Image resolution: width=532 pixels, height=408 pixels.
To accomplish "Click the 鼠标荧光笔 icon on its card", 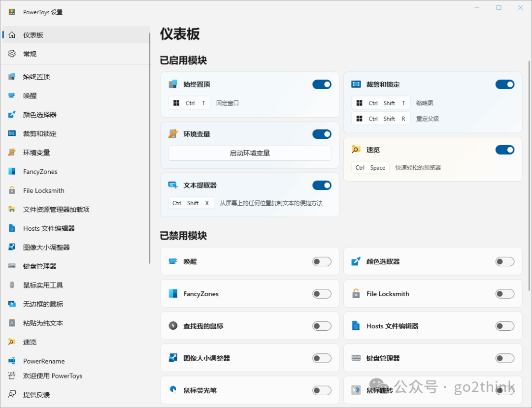I will coord(173,390).
